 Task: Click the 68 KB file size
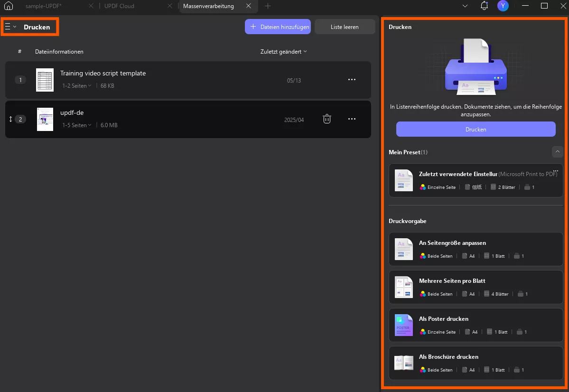(x=107, y=85)
